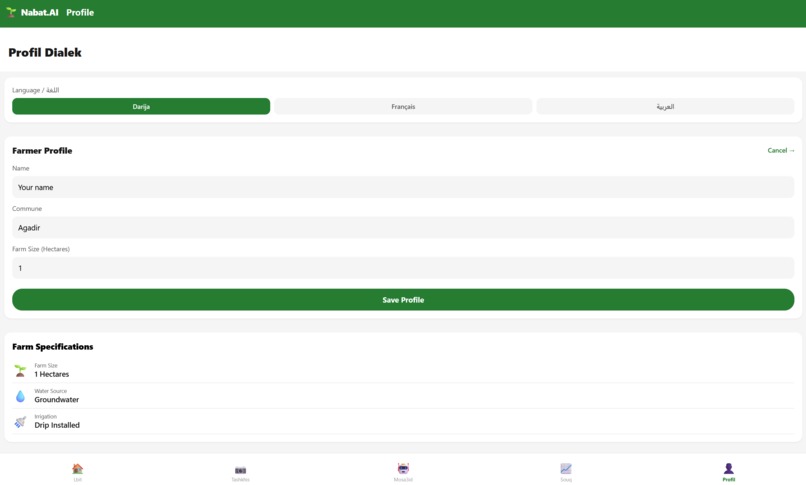Click the Profile label in the header
Image resolution: width=806 pixels, height=485 pixels.
point(80,12)
